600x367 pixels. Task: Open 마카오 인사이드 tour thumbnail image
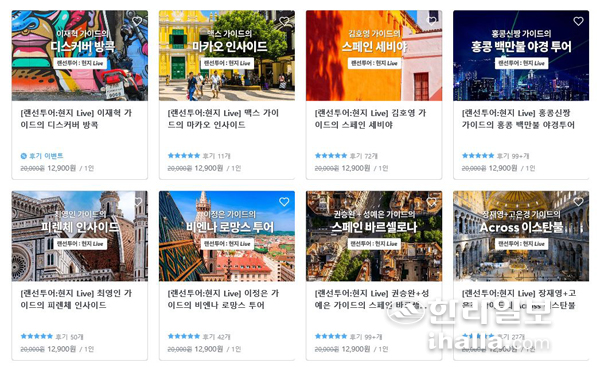point(227,55)
